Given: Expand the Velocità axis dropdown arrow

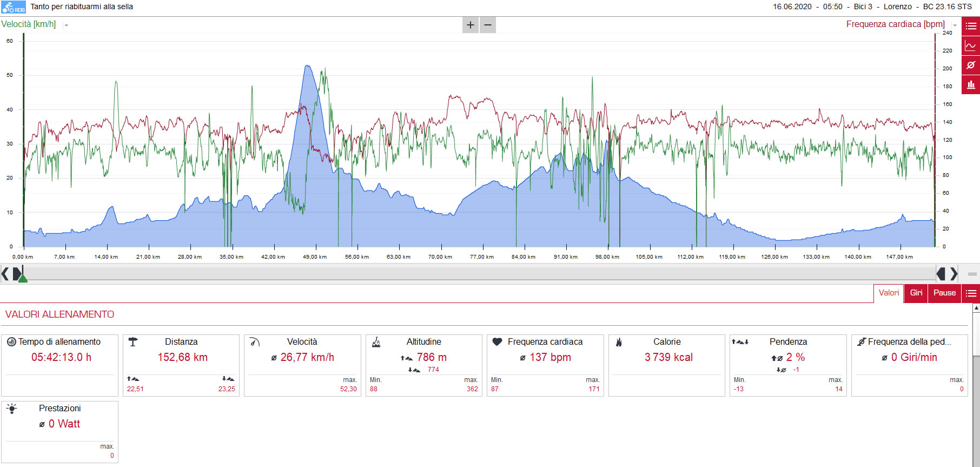Looking at the screenshot, I should (66, 25).
